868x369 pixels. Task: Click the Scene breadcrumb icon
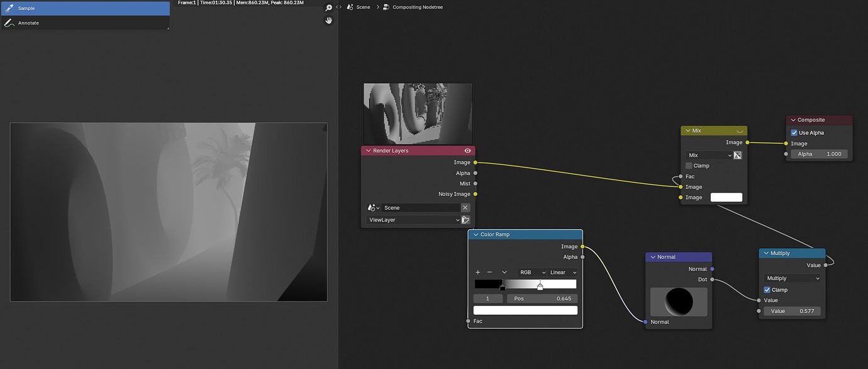350,7
